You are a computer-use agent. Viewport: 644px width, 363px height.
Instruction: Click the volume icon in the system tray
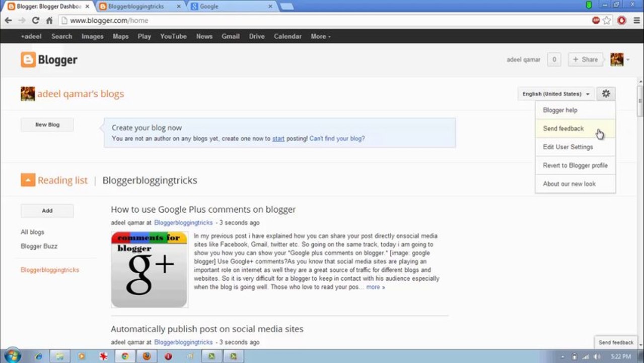tap(597, 356)
